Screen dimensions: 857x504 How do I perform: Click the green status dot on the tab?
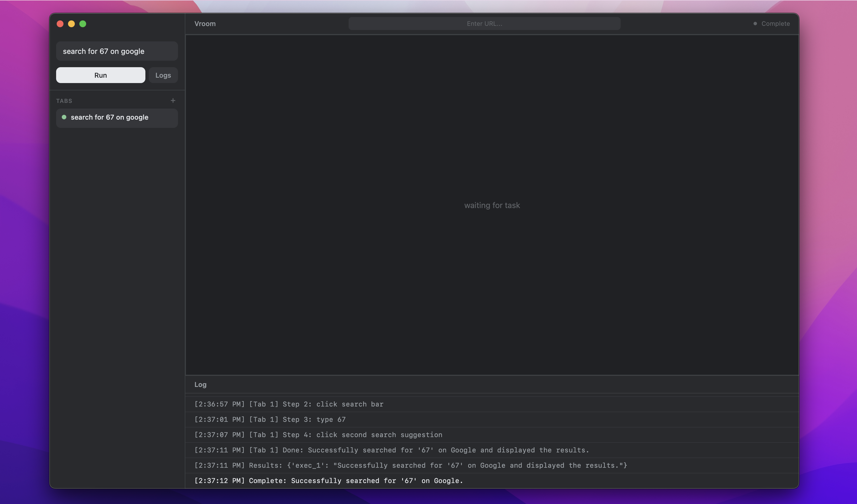(x=64, y=117)
